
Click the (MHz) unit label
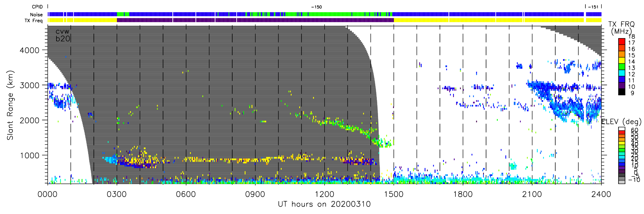(621, 32)
